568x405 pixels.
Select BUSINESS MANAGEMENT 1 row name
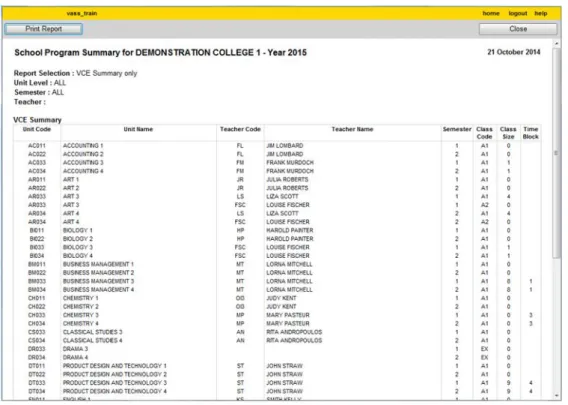coord(98,264)
